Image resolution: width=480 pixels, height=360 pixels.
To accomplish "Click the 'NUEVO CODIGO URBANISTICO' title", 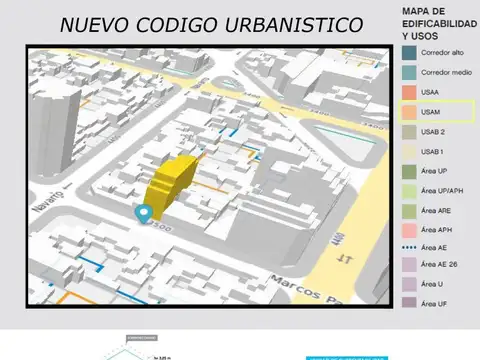I will click(x=212, y=25).
